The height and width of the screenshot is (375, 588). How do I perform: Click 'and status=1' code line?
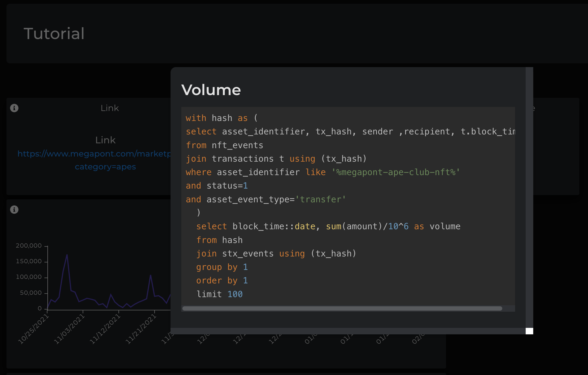click(x=217, y=186)
